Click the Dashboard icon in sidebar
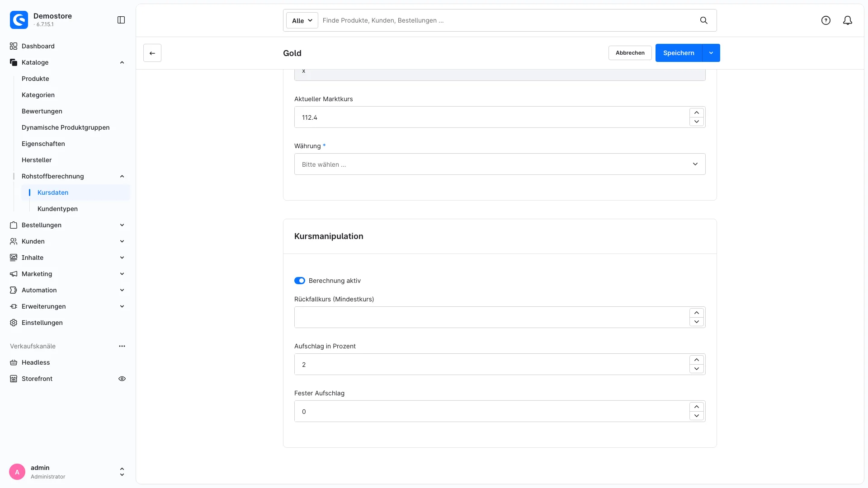 pyautogui.click(x=14, y=46)
